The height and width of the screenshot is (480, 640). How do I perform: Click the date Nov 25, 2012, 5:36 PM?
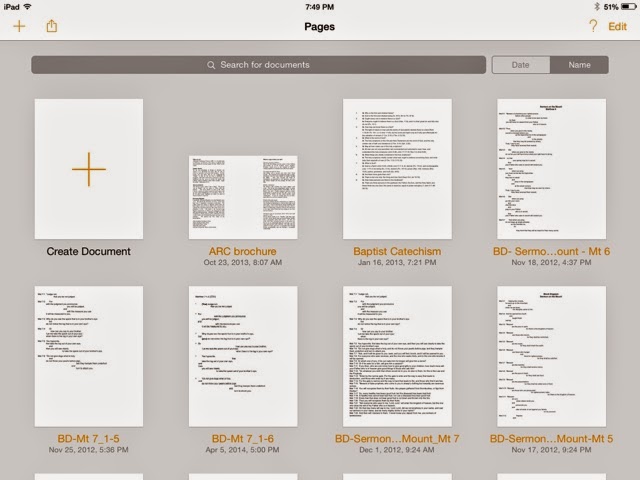89,450
